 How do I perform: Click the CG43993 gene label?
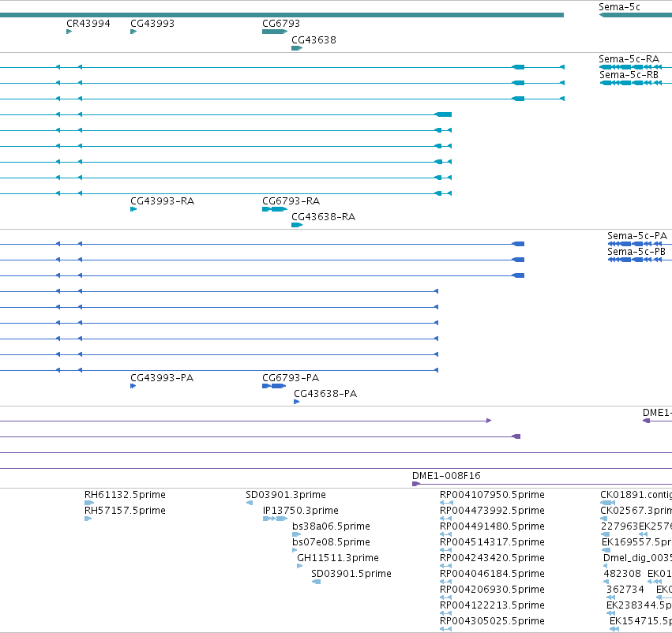point(152,24)
